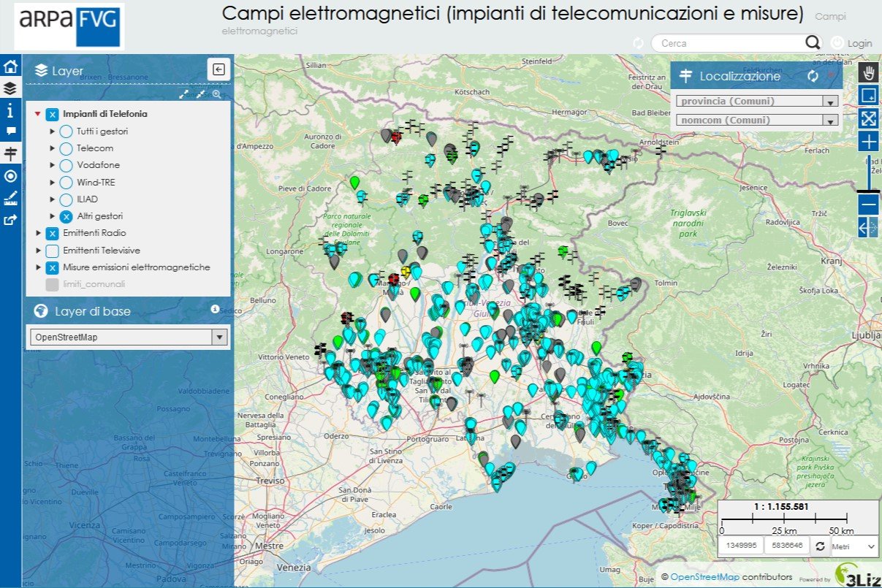Open the Information 'i' sidebar icon

coord(10,111)
